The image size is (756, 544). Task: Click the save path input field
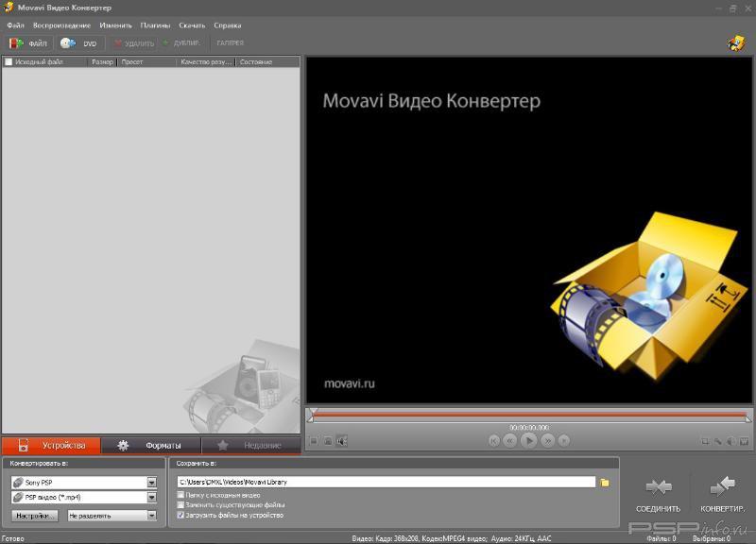(x=386, y=483)
